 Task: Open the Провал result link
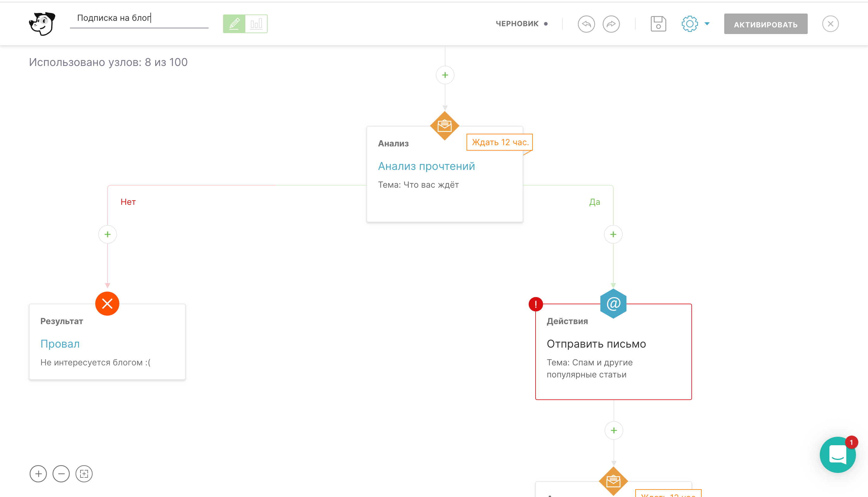(60, 344)
